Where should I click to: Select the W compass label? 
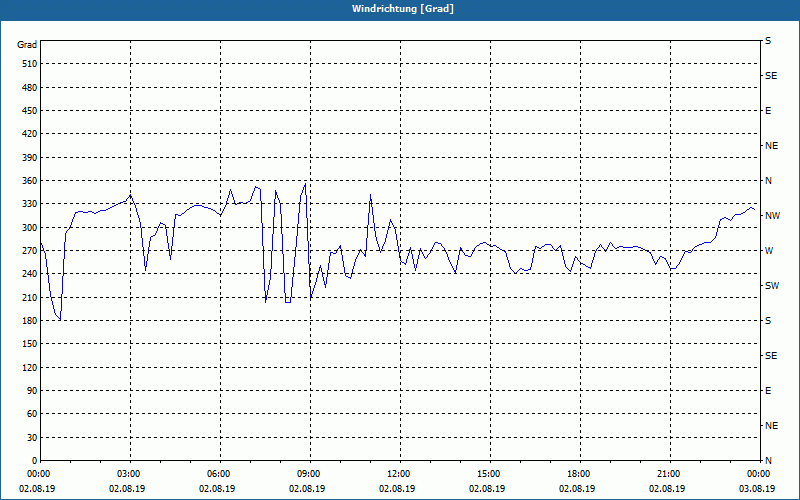click(769, 251)
